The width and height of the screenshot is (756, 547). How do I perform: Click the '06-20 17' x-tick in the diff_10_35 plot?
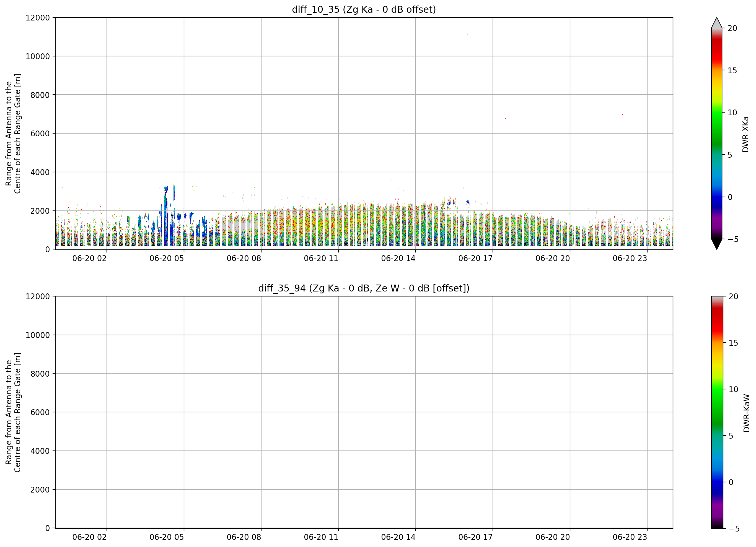pyautogui.click(x=475, y=259)
